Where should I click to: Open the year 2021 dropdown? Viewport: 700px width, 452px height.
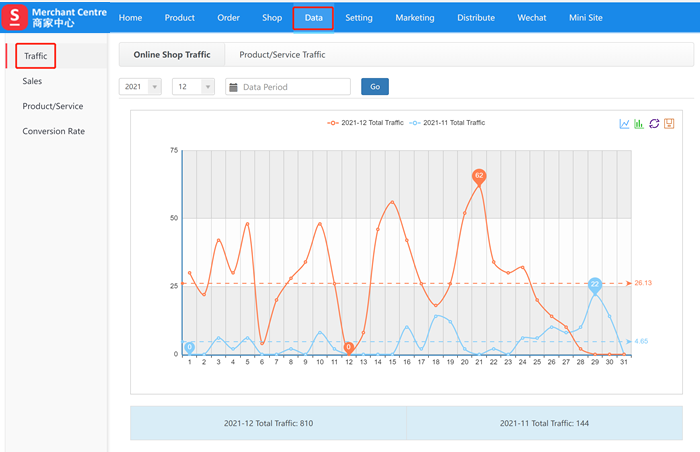click(x=140, y=87)
